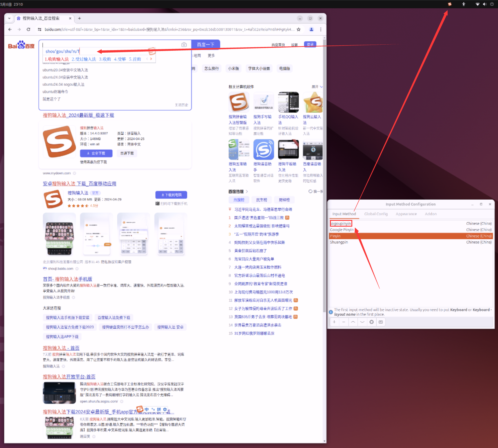Open accessibility menu in top bar

tap(464, 4)
